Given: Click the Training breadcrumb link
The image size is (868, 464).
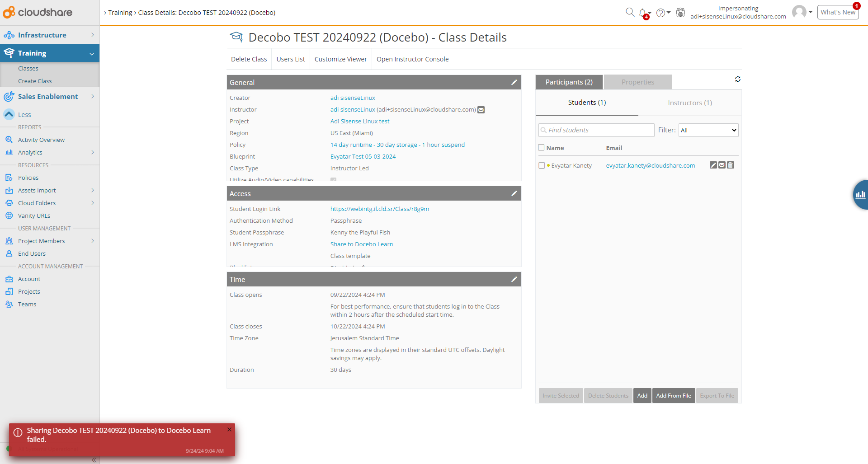Looking at the screenshot, I should point(120,13).
